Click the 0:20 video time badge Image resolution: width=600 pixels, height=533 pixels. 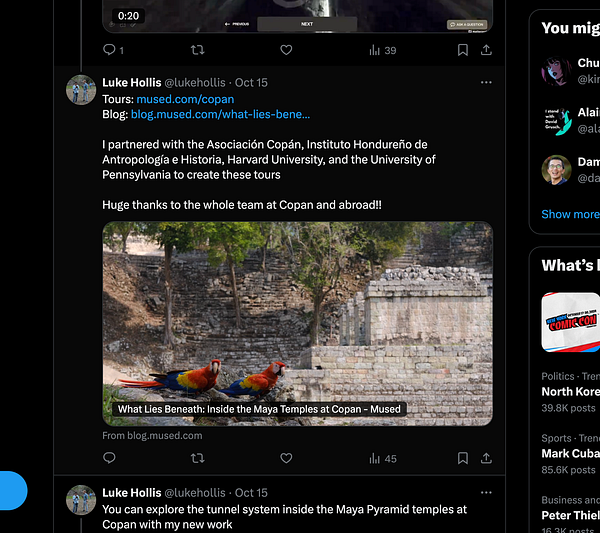(128, 16)
